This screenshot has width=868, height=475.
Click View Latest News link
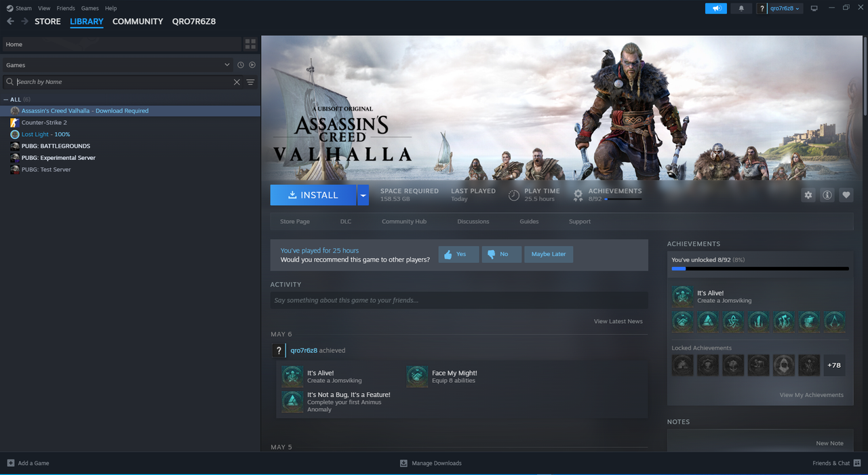click(x=618, y=321)
